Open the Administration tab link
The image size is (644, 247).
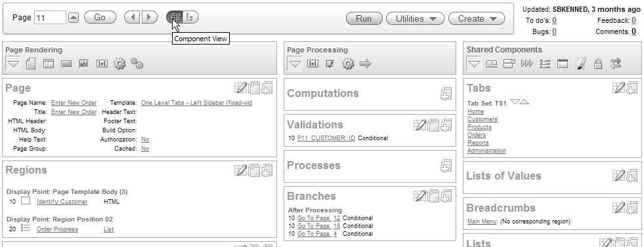(486, 150)
